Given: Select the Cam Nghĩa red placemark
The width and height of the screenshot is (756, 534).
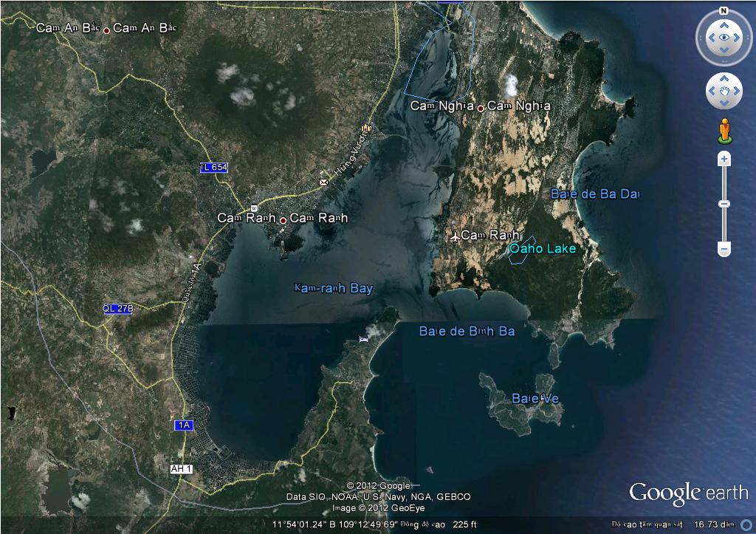Looking at the screenshot, I should 481,108.
